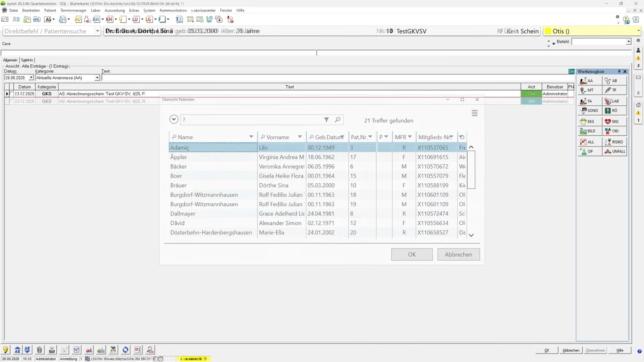Open the hamburger menu in Übersicht Patienten
Screen dimensions: 644x362
(x=475, y=113)
